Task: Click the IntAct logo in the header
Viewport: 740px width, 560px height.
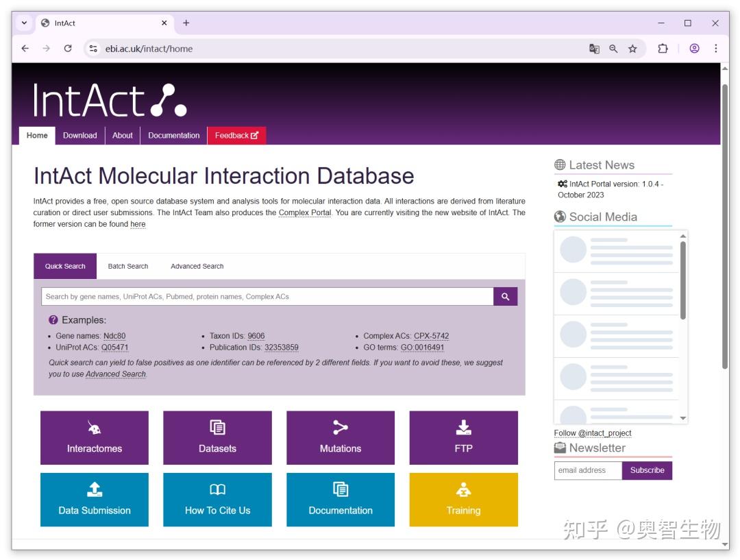Action: pyautogui.click(x=110, y=100)
